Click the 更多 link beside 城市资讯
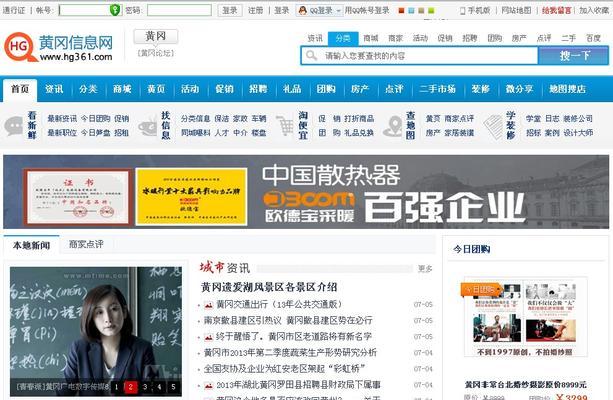This screenshot has height=400, width=613. pyautogui.click(x=425, y=269)
